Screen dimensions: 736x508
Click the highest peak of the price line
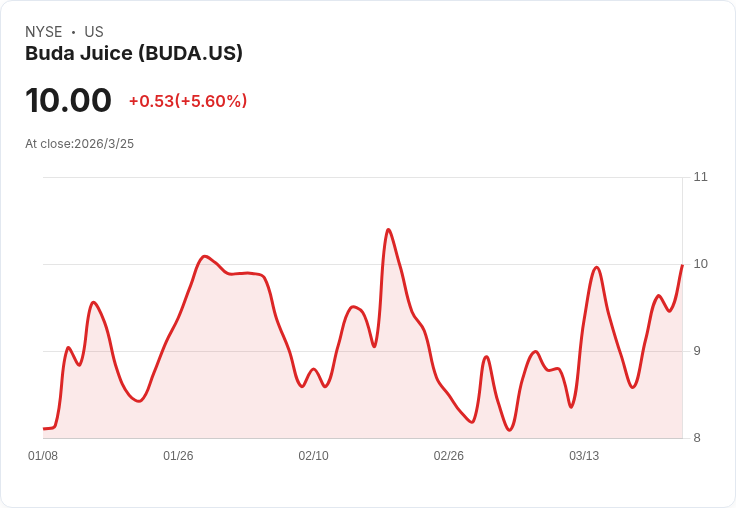388,230
